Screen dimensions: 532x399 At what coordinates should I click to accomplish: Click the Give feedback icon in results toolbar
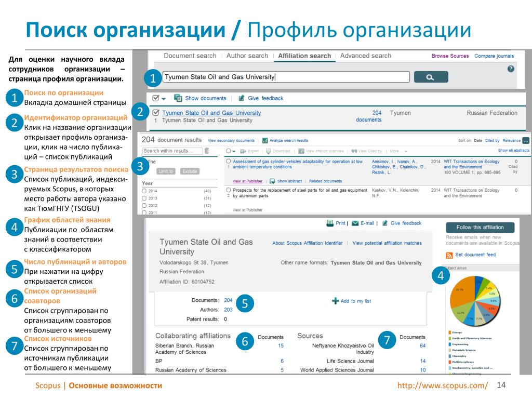tap(241, 98)
